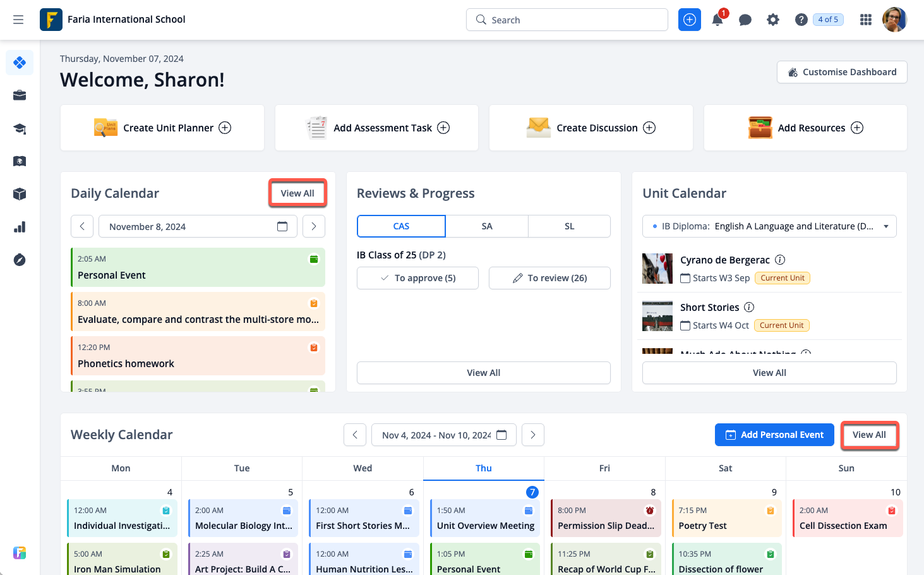Open the messages chat bubble icon

pos(745,20)
